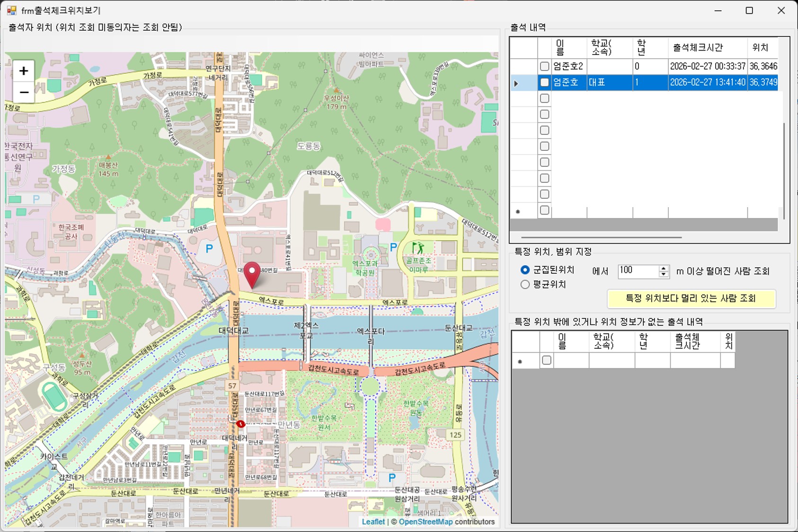Click the vertical scrollbar of the 출석 내역 grid
The height and width of the screenshot is (532, 798).
point(784,170)
